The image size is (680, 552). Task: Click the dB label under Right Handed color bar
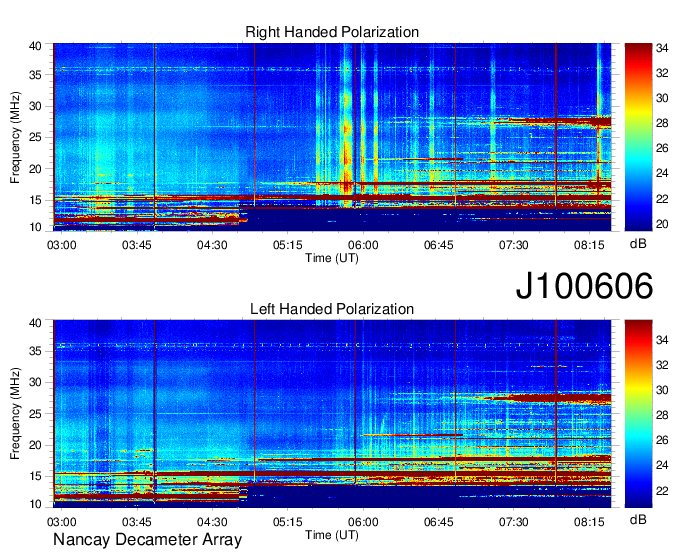(x=638, y=244)
